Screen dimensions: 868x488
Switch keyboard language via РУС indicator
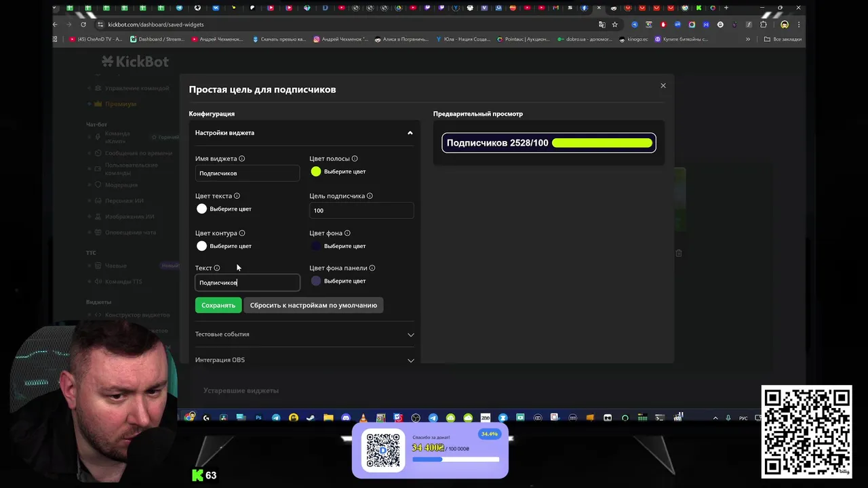click(743, 418)
